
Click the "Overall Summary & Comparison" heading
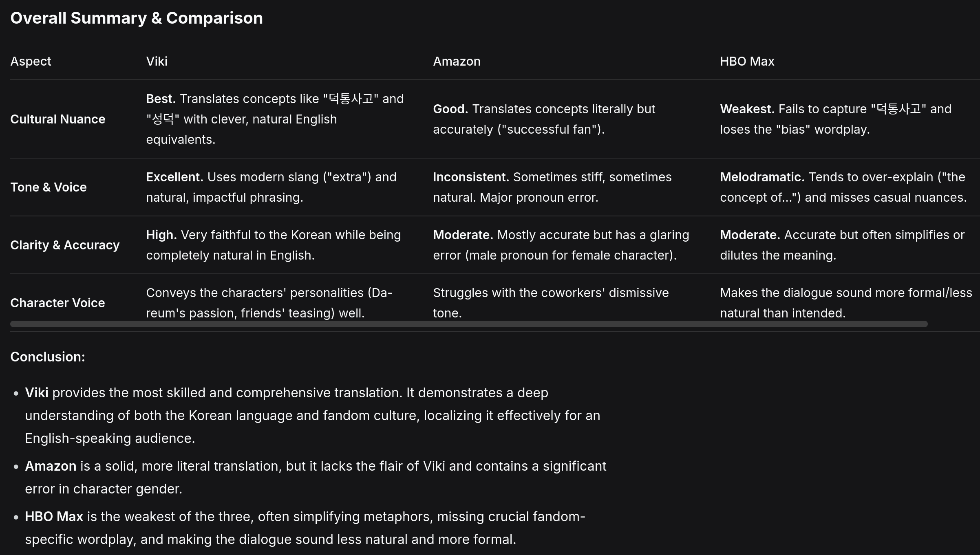pos(137,18)
